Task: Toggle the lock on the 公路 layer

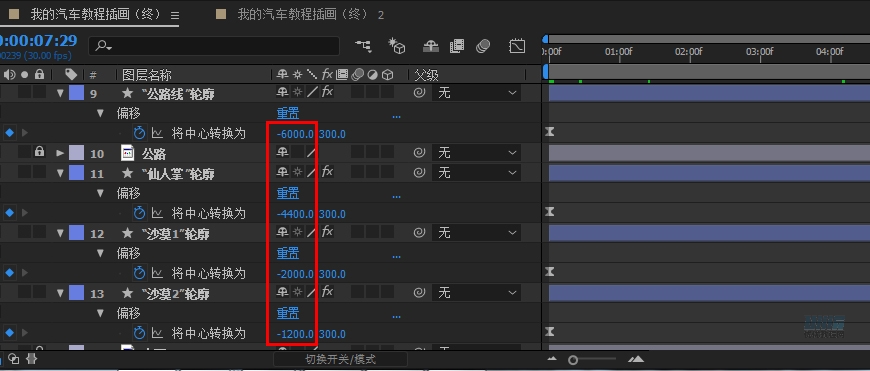Action: click(39, 152)
